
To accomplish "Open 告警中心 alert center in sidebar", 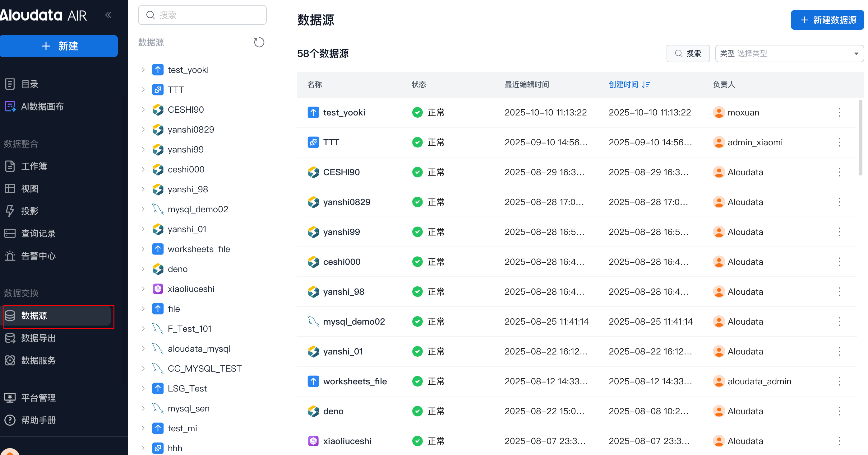I will click(38, 256).
